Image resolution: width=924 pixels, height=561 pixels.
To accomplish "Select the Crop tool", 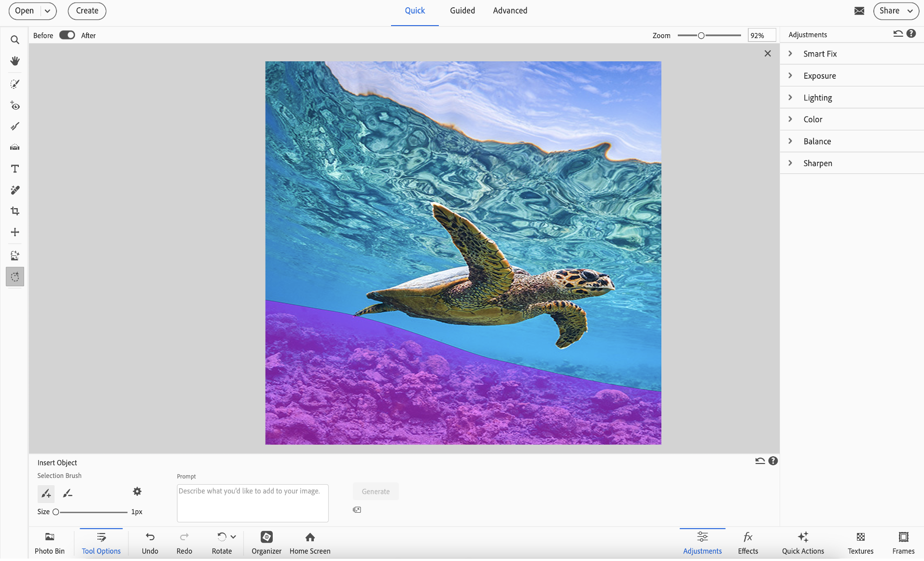I will [15, 211].
